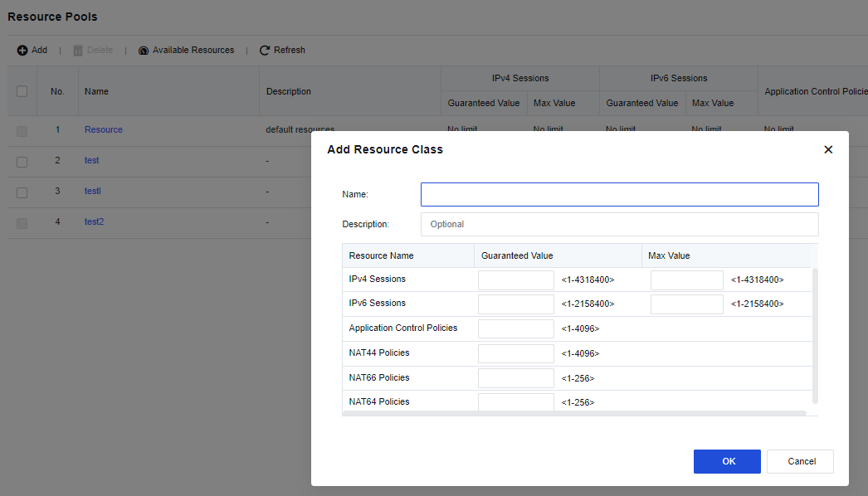The width and height of the screenshot is (868, 496).
Task: Open the test2 resource link
Action: point(94,222)
